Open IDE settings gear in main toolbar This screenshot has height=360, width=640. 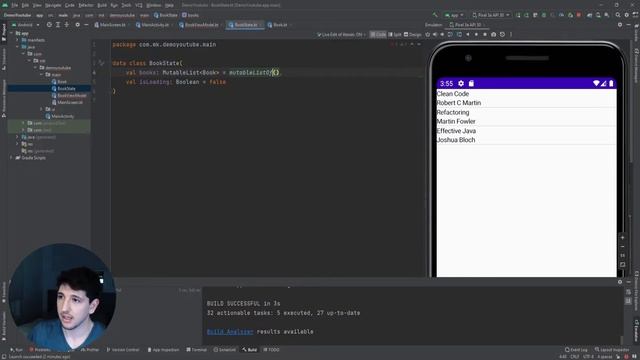pyautogui.click(x=627, y=15)
